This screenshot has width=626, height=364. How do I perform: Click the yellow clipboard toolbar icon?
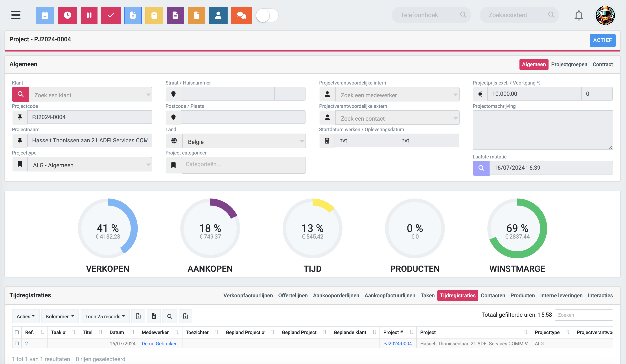[x=154, y=15]
